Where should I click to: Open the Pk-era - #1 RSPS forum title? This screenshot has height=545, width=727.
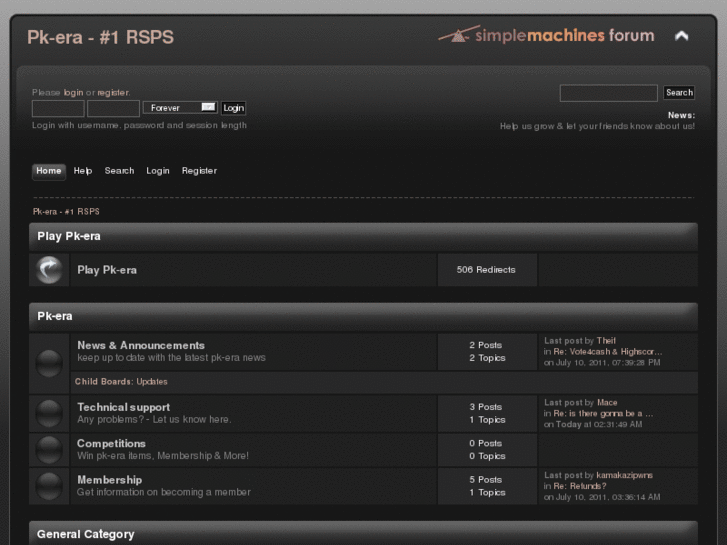point(101,37)
